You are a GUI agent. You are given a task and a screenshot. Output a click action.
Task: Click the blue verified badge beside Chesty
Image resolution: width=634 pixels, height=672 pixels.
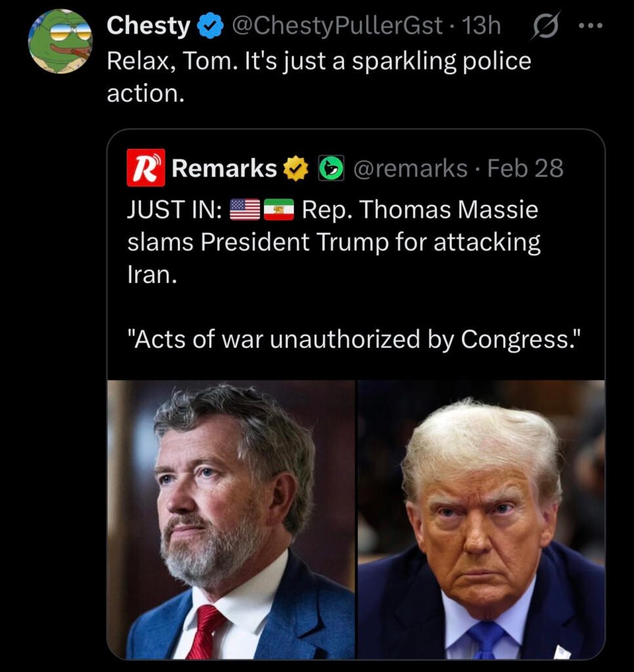tap(209, 27)
